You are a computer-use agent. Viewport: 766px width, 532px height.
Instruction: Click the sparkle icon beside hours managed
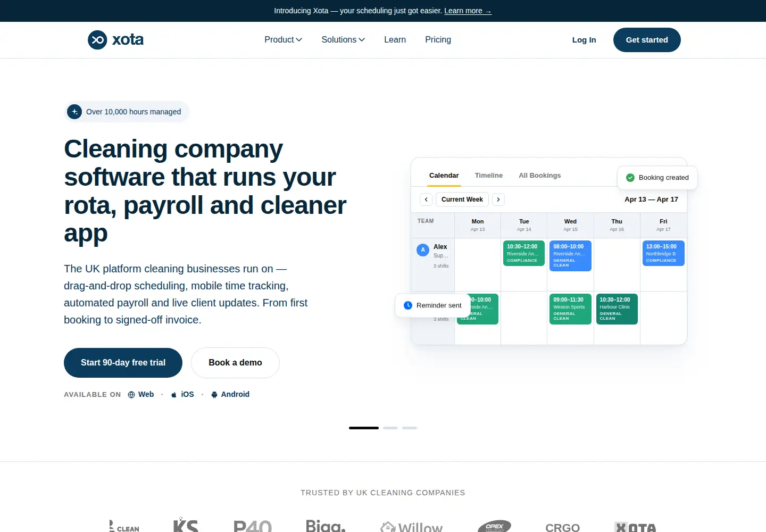pyautogui.click(x=74, y=112)
